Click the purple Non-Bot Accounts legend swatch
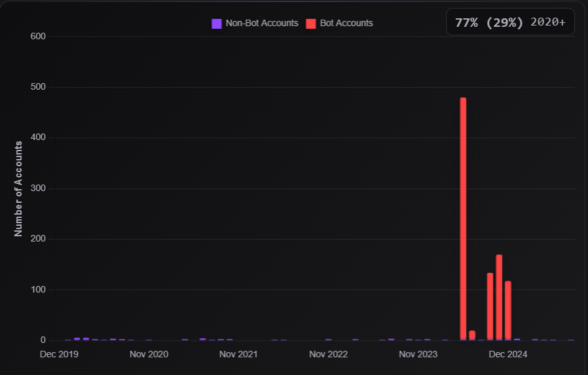The width and height of the screenshot is (588, 375). click(216, 24)
